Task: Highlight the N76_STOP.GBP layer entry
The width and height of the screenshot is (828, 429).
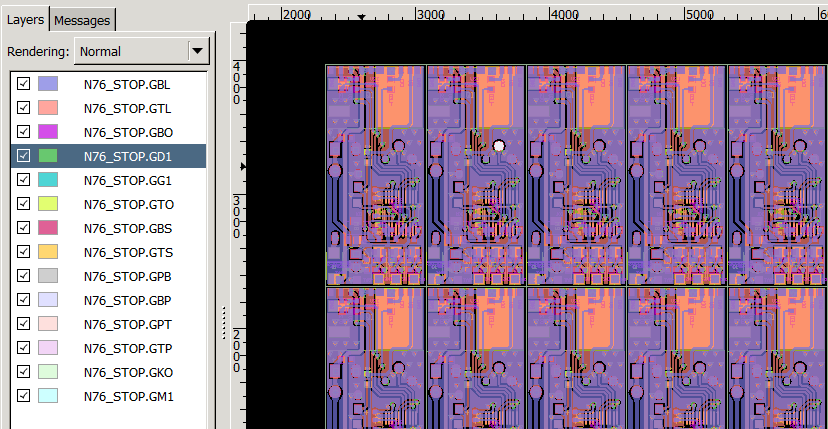Action: pyautogui.click(x=128, y=300)
